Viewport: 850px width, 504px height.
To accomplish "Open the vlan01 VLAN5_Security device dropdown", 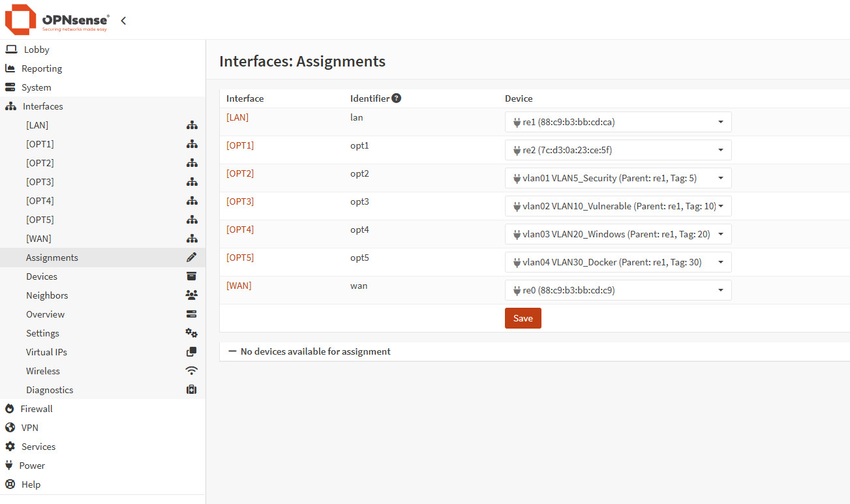I will tap(721, 177).
